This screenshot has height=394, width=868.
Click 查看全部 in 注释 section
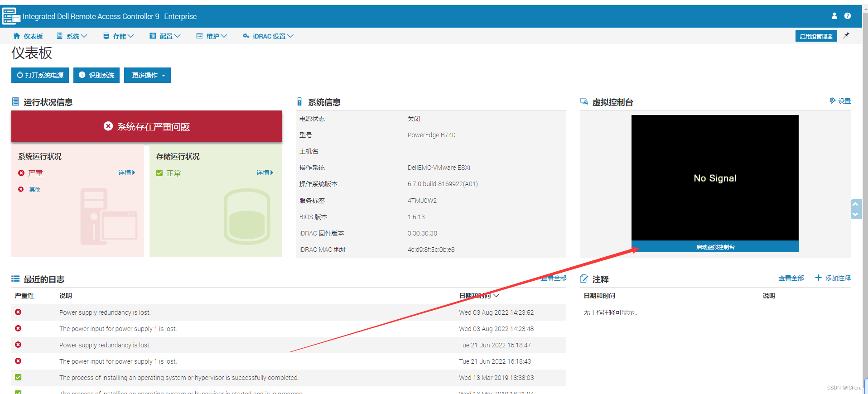coord(791,278)
